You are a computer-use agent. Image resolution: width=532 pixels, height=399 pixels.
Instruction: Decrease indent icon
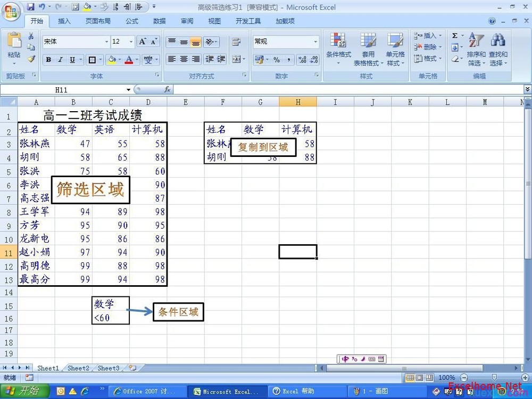pos(210,59)
